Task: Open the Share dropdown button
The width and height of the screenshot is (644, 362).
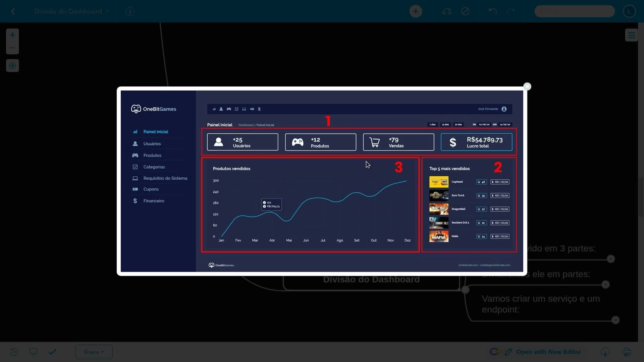Action: point(94,352)
